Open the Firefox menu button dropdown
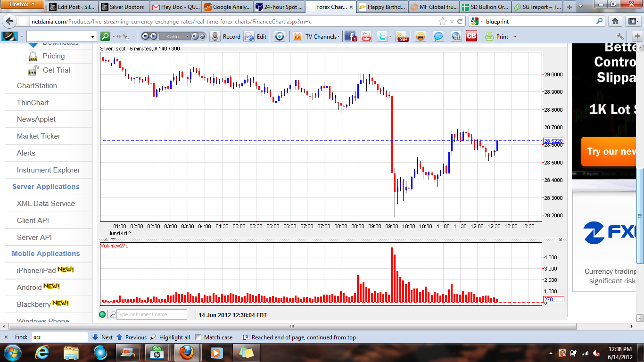The height and width of the screenshot is (362, 644). [22, 4]
